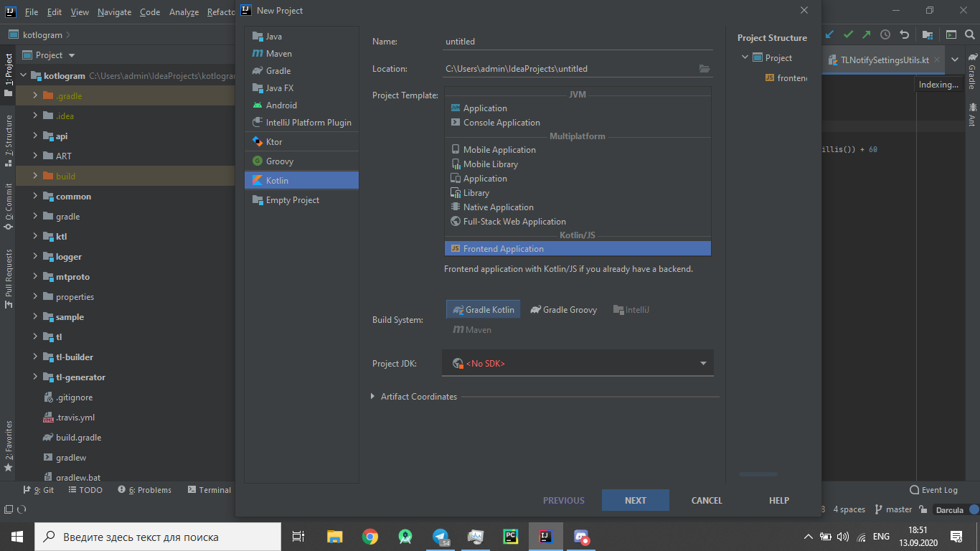Click horizontal scrollbar in Project Structure panel

coord(758,474)
